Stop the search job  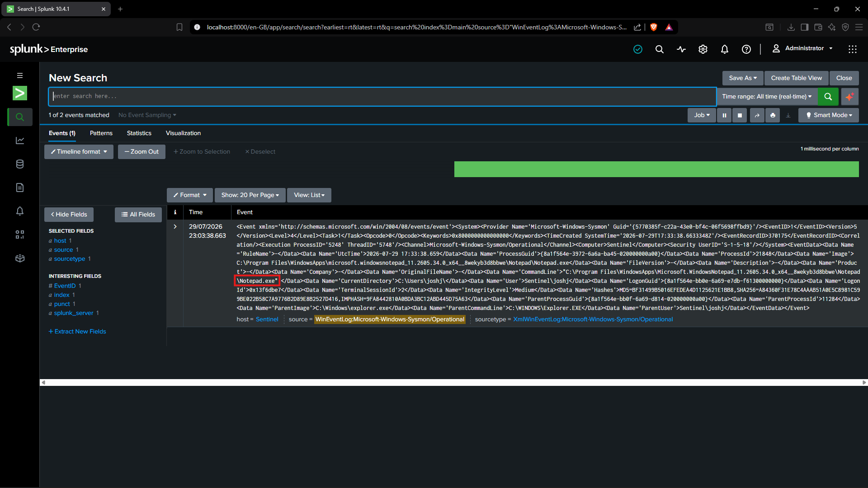tap(740, 115)
